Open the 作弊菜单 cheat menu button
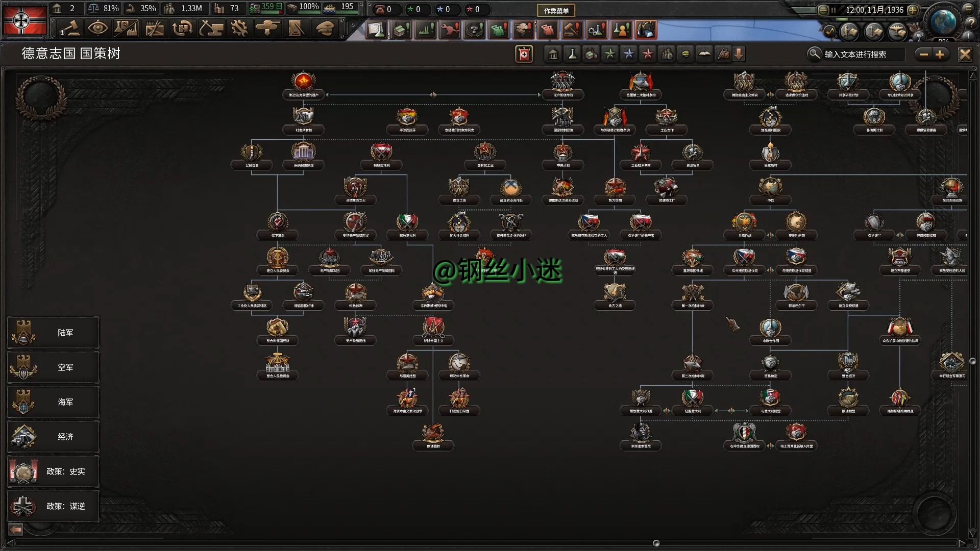 [556, 10]
